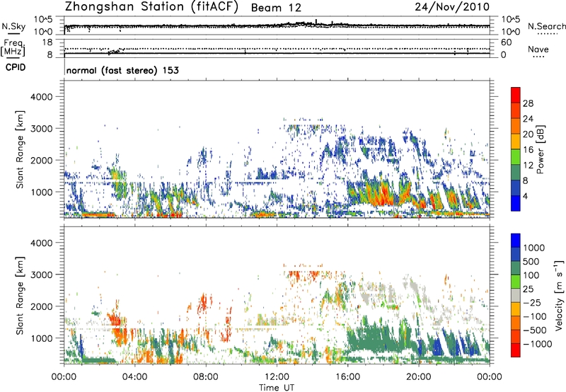Select the '25' velocity colorbar label

(528, 289)
